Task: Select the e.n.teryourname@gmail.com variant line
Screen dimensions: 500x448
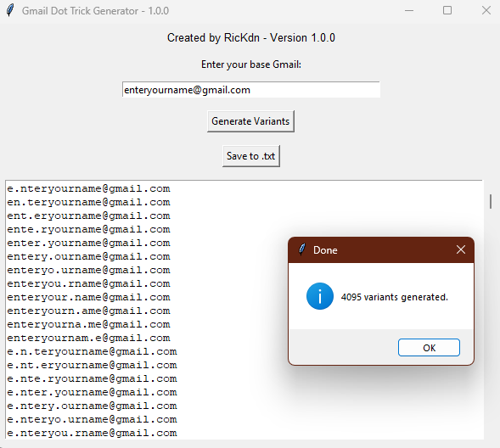Action: 92,351
